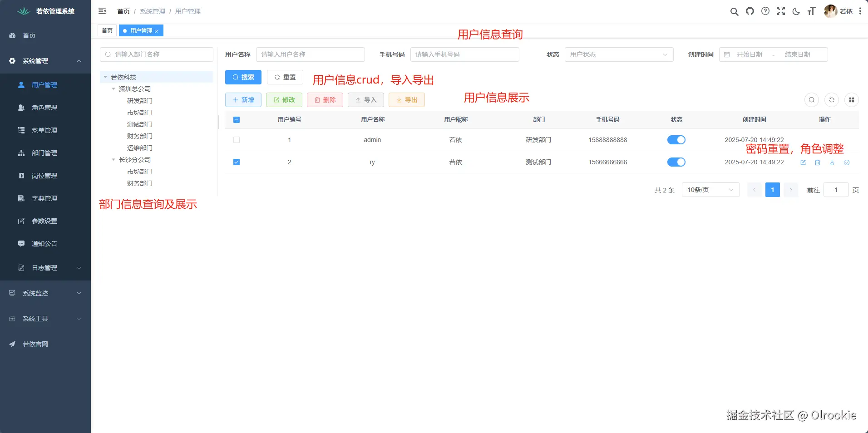Click the edit icon on user ry's row
This screenshot has width=868, height=433.
click(x=804, y=162)
